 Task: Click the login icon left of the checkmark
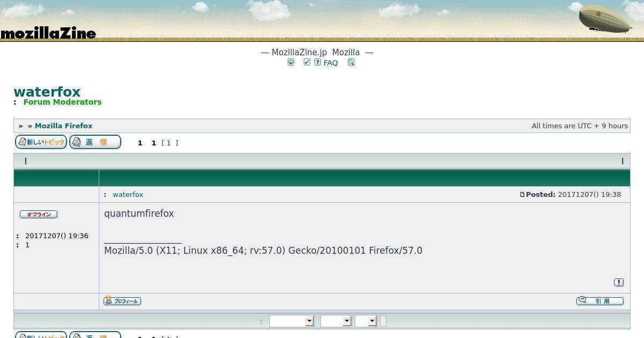291,62
